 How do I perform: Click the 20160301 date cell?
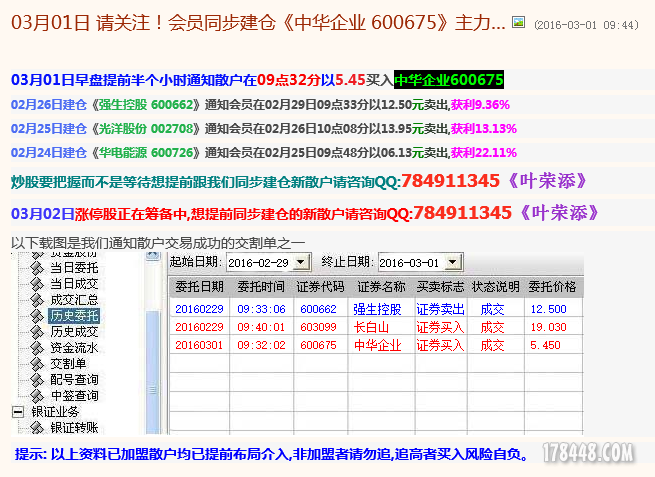pyautogui.click(x=199, y=345)
